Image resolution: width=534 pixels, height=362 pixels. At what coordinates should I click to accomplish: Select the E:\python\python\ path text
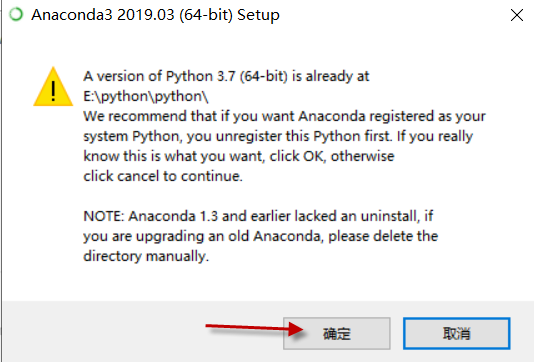click(x=146, y=96)
